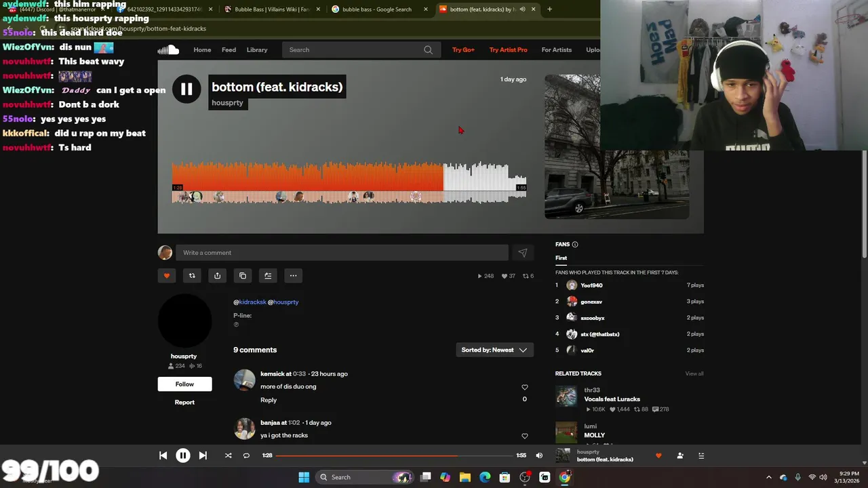The width and height of the screenshot is (868, 488).
Task: Skip to previous track in bottom player
Action: (163, 455)
